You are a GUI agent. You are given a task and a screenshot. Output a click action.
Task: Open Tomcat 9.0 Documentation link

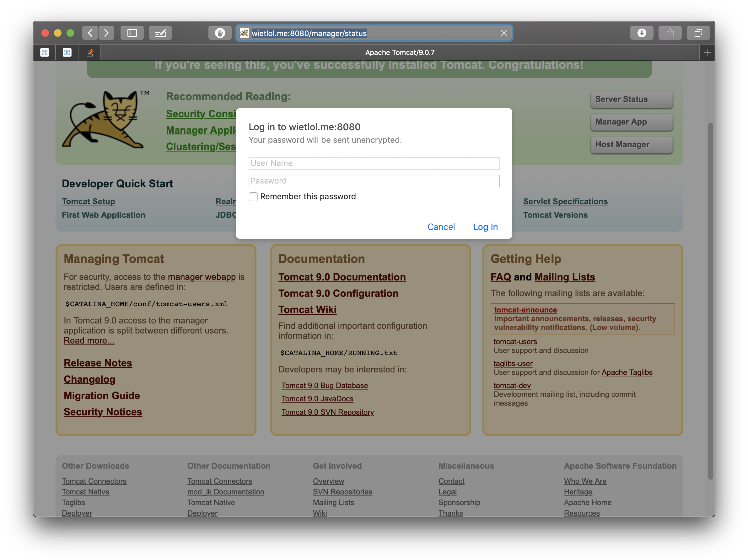[x=342, y=277]
